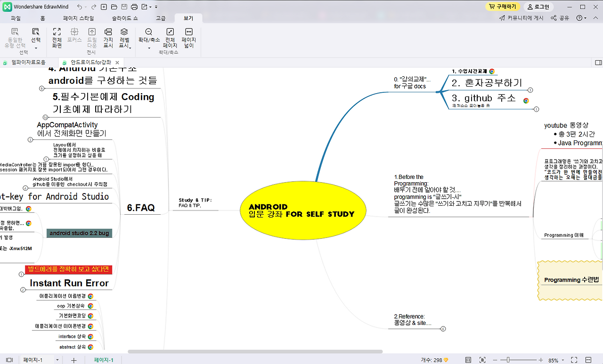Open Chrome link on abstract 상속
The height and width of the screenshot is (364, 603).
point(90,347)
